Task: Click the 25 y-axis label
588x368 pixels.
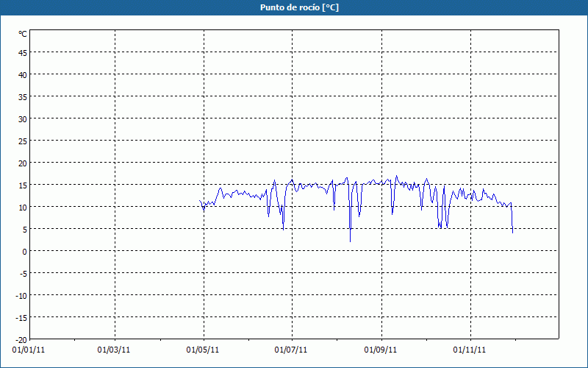Action: tap(23, 141)
